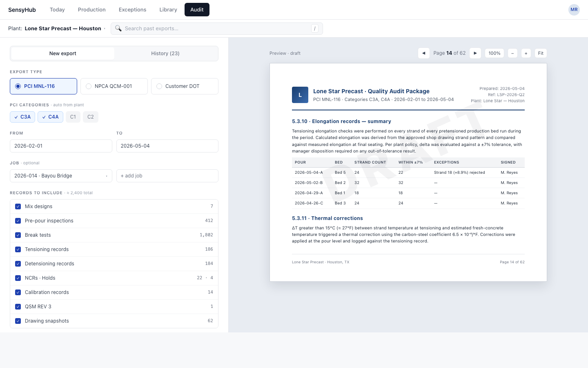The height and width of the screenshot is (368, 588).
Task: Click the 5.3.10 Elongation records heading
Action: pyautogui.click(x=341, y=121)
